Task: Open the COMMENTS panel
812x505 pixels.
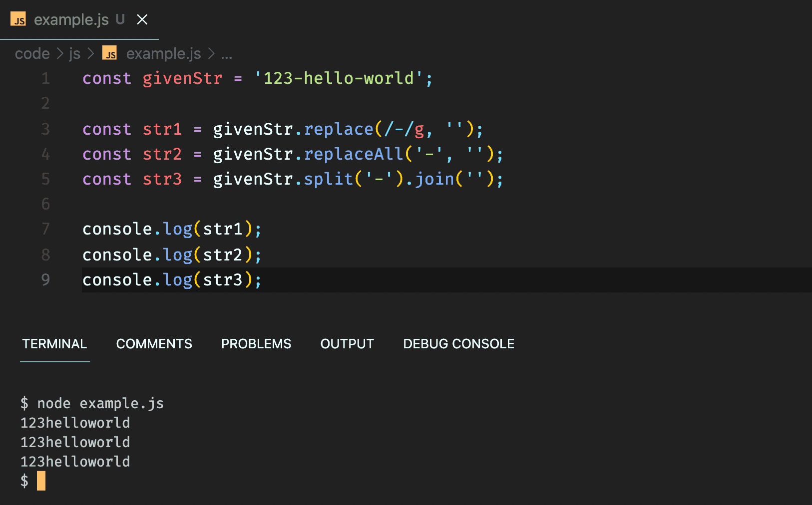Action: tap(154, 343)
